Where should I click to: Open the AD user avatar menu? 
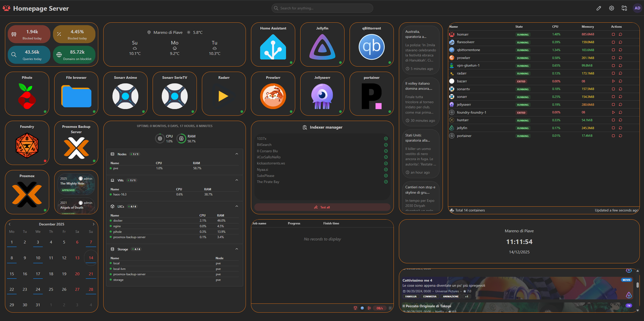[x=637, y=8]
